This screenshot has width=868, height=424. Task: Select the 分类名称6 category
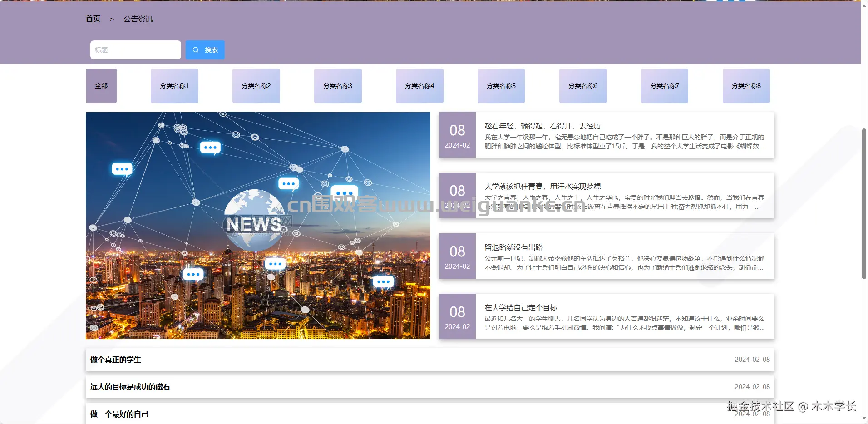583,85
